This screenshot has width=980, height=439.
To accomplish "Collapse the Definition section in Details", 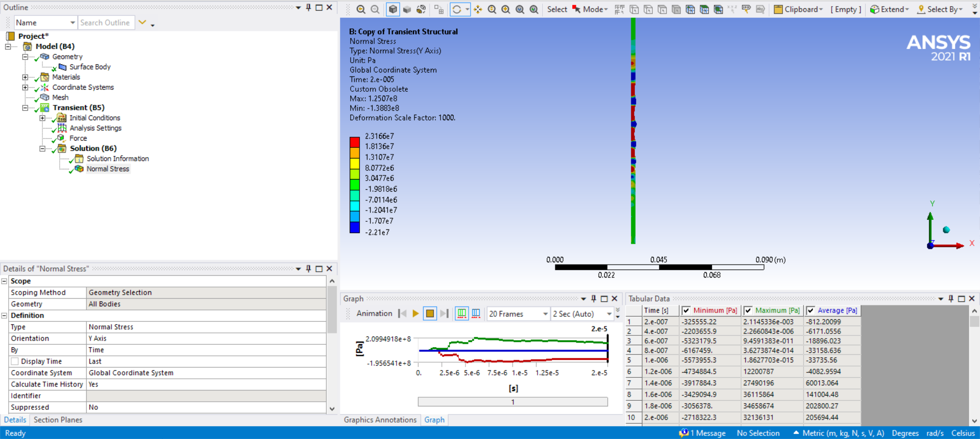I will click(4, 316).
